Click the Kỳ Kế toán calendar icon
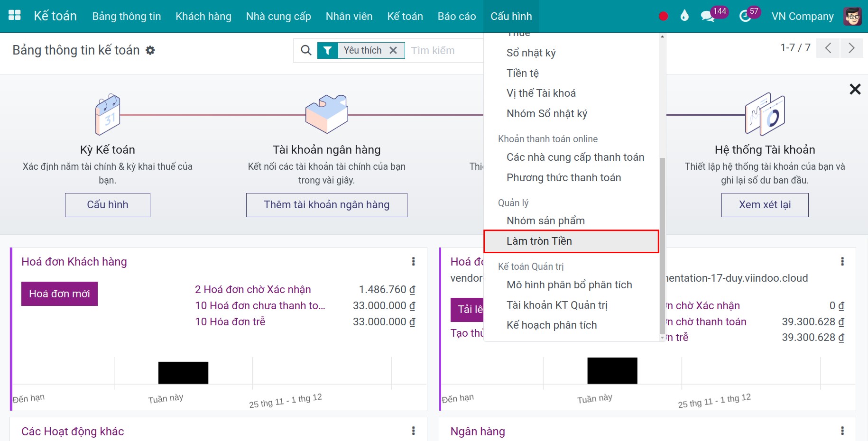Viewport: 868px width, 441px height. click(108, 114)
